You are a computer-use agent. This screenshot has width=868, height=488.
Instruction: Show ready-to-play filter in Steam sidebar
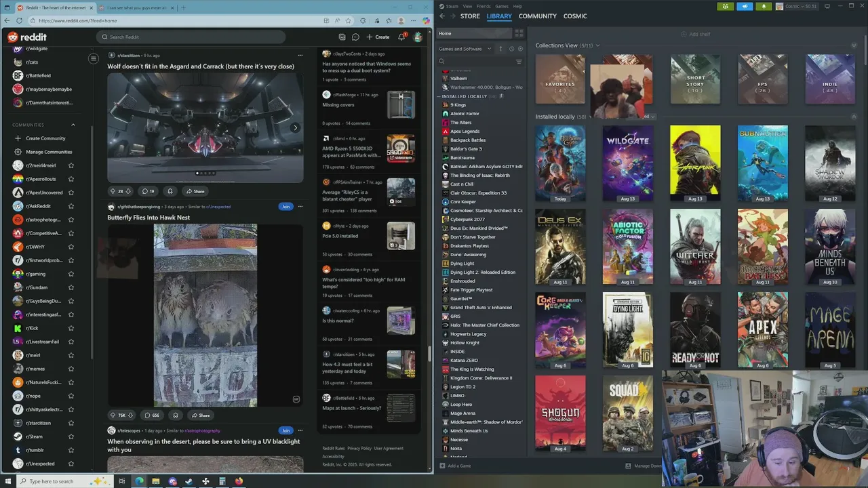coord(521,49)
